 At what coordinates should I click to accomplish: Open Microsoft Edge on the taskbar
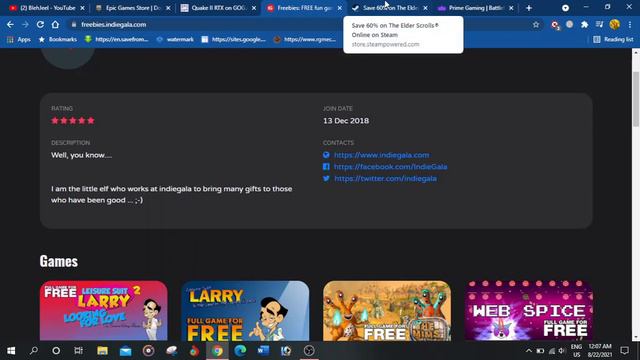pyautogui.click(x=240, y=351)
